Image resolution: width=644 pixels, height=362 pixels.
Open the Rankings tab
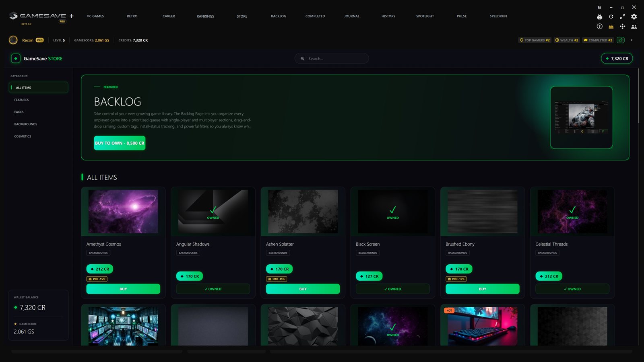tap(205, 16)
